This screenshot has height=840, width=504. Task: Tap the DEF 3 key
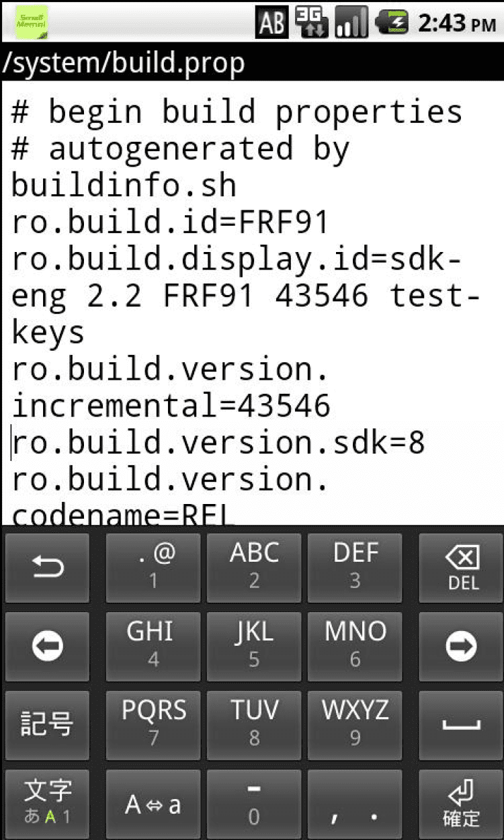pos(355,568)
